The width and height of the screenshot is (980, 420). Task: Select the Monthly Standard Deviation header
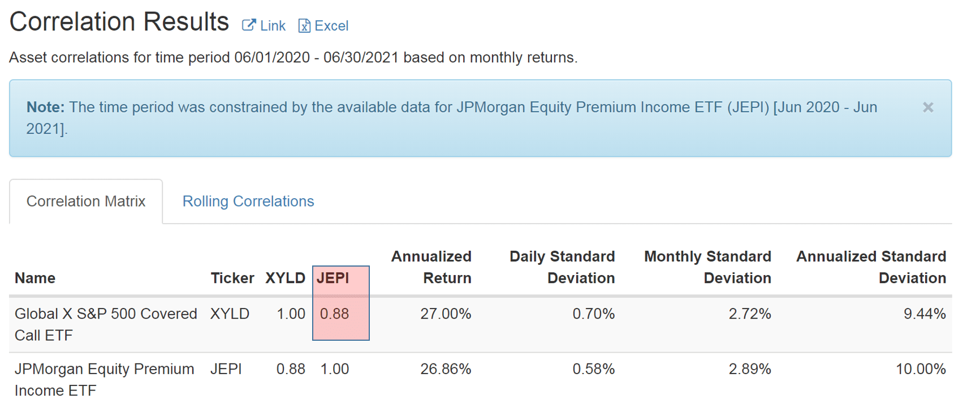[707, 267]
